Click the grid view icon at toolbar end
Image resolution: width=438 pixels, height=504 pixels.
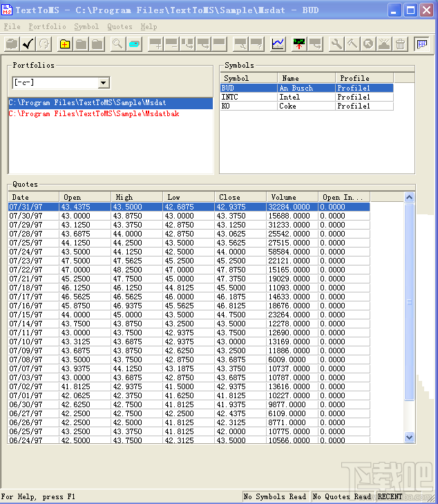421,44
